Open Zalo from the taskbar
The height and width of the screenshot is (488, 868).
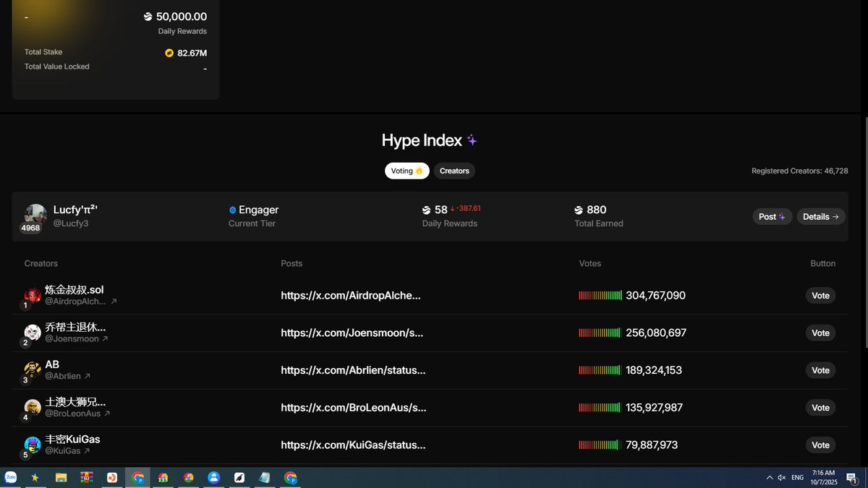(x=11, y=478)
